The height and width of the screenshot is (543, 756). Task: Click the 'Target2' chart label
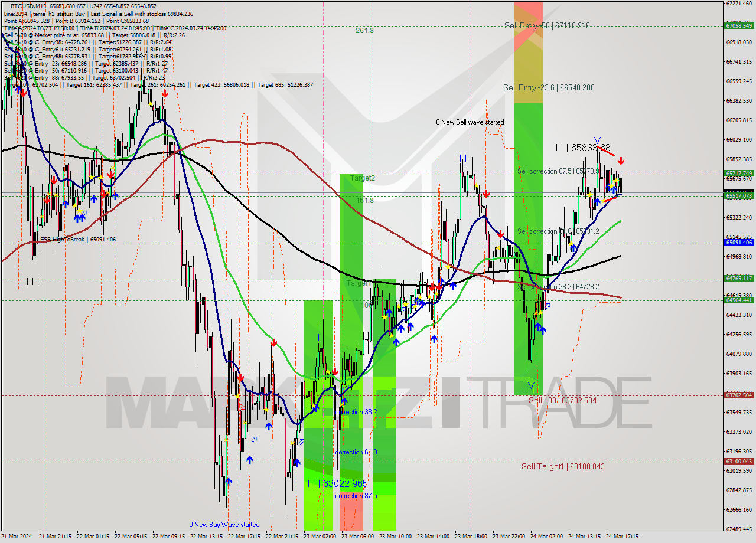click(x=363, y=178)
